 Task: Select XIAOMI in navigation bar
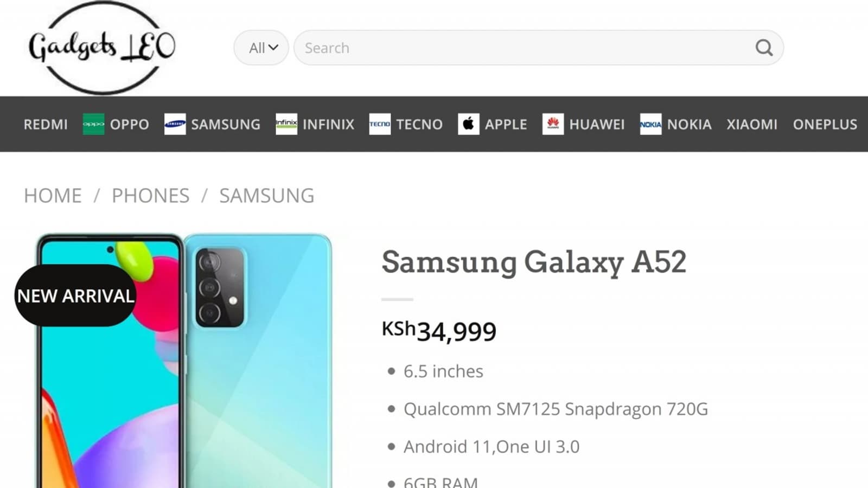(752, 124)
